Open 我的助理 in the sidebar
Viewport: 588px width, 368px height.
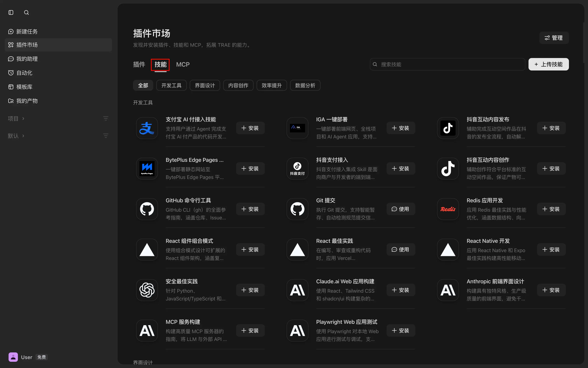(x=58, y=59)
